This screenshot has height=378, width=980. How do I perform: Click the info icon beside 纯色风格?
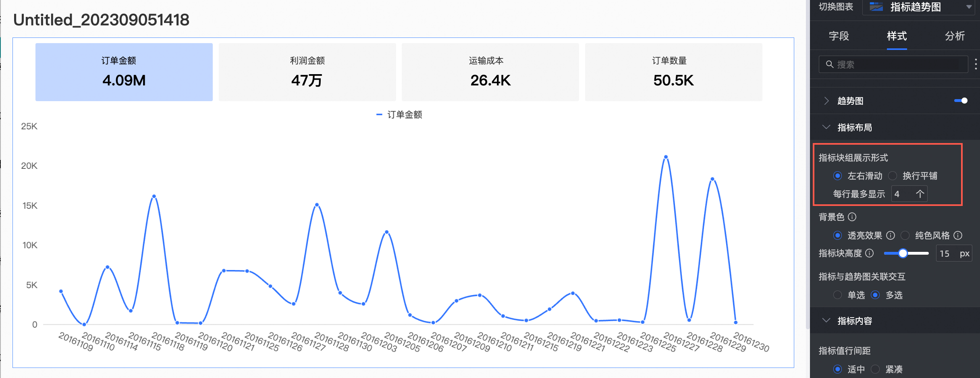tap(958, 235)
